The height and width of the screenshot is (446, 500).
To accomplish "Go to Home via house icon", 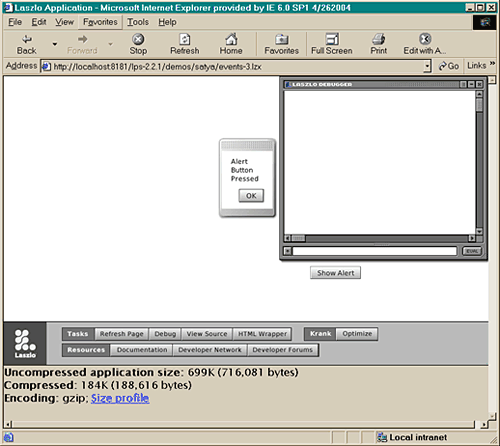I will [231, 39].
